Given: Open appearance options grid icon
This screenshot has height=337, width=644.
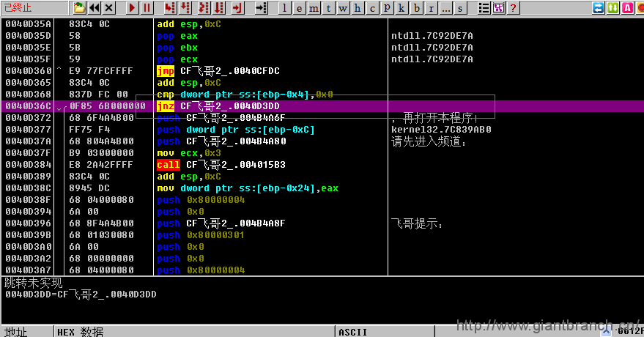Looking at the screenshot, I should pyautogui.click(x=499, y=8).
